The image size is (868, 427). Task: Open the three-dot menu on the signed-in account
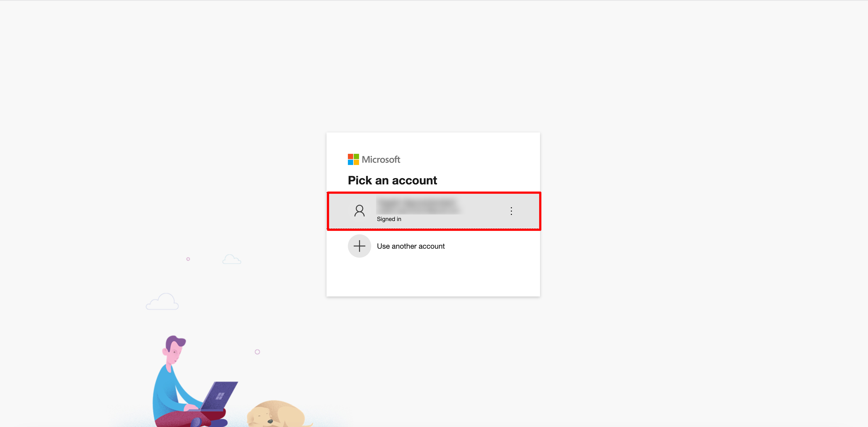coord(511,211)
